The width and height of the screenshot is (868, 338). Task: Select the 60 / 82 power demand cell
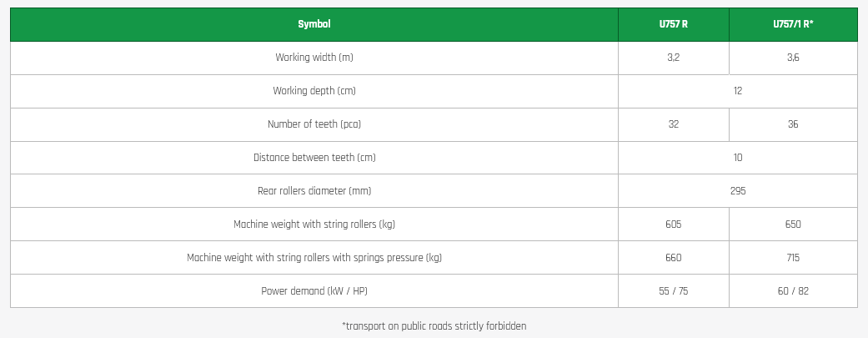(x=793, y=291)
